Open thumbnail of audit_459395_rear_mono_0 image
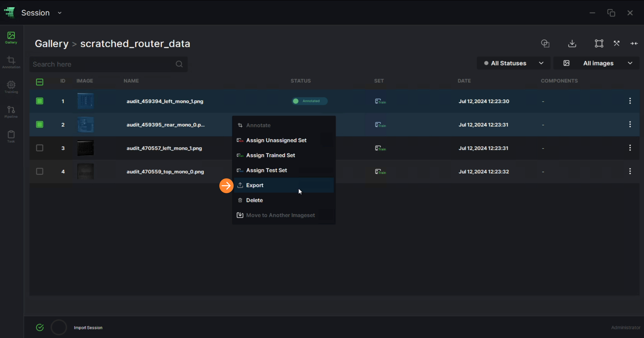This screenshot has height=338, width=644. (86, 125)
